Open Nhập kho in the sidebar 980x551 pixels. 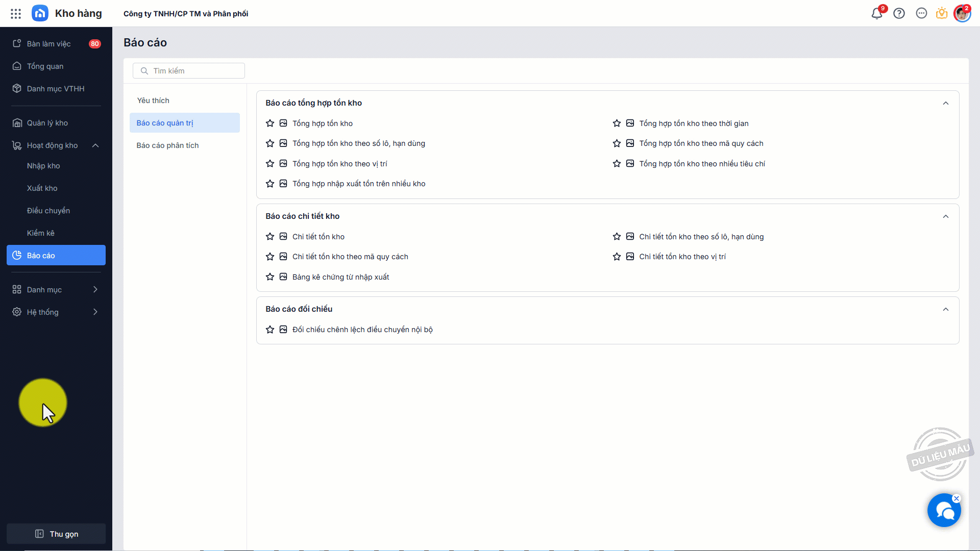click(43, 166)
